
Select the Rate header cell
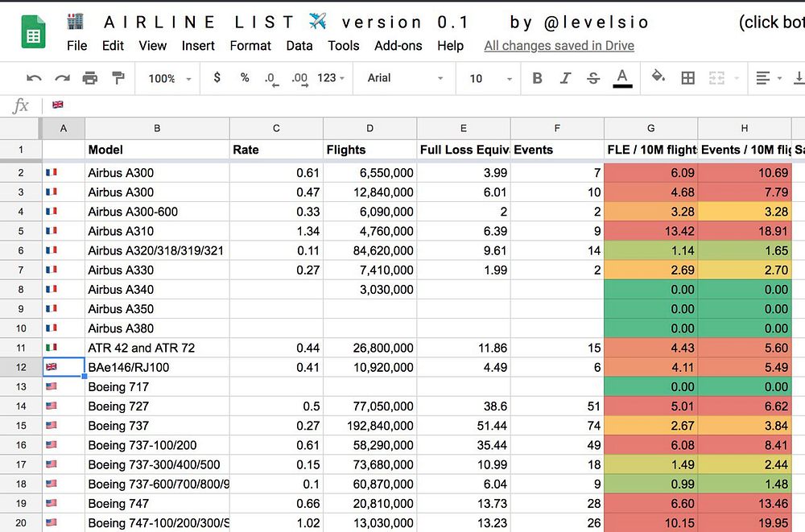pyautogui.click(x=276, y=150)
